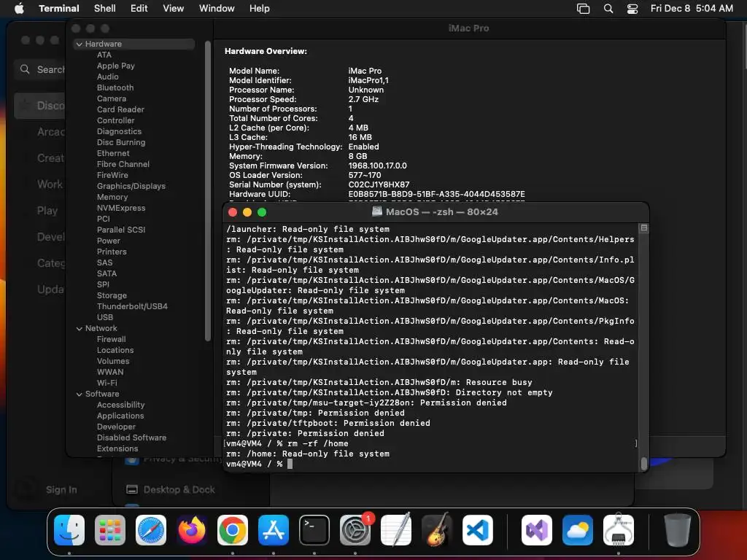This screenshot has width=747, height=560.
Task: Launch Safari from the Dock
Action: coord(151,530)
